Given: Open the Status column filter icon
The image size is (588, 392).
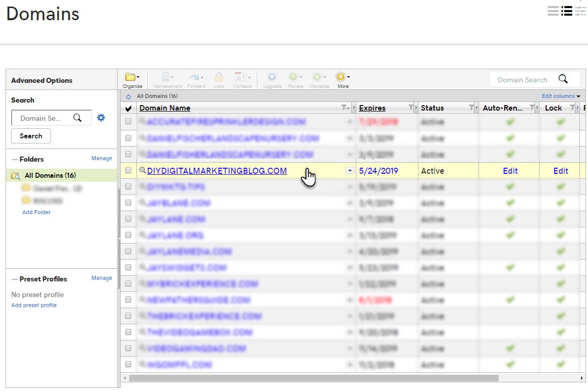Looking at the screenshot, I should (x=472, y=108).
